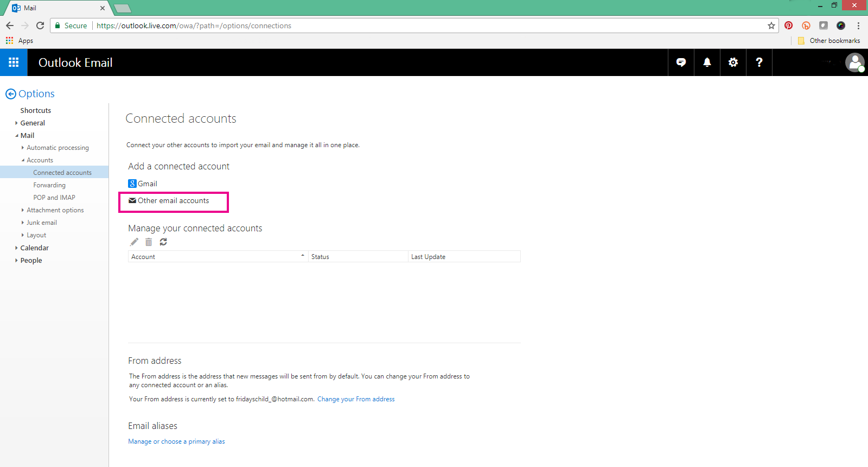This screenshot has height=467, width=868.
Task: Click the refresh icon for connected accounts
Action: (163, 242)
